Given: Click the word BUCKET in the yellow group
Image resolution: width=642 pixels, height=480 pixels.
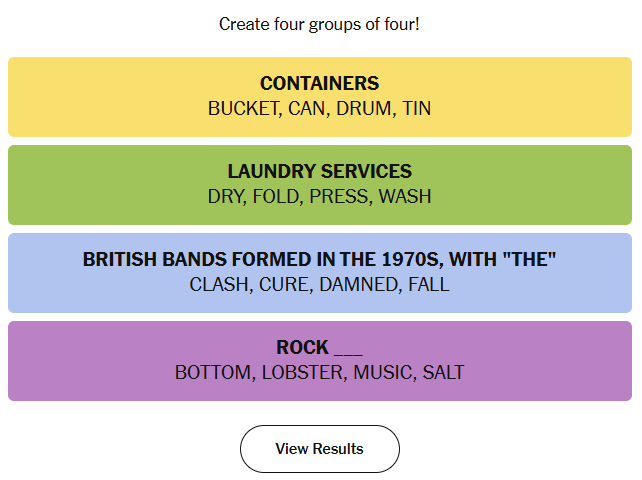Looking at the screenshot, I should 243,109.
